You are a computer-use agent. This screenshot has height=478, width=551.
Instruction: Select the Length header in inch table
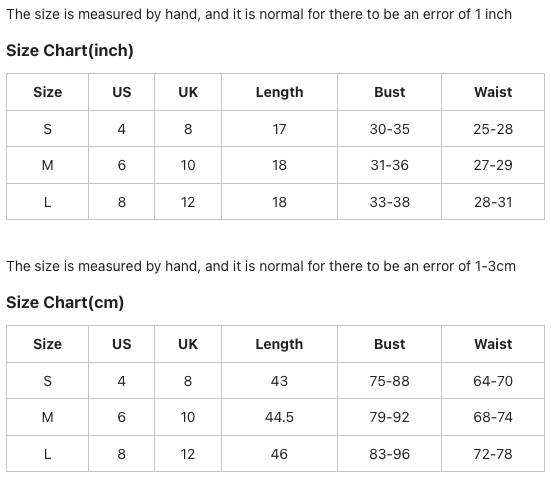[x=279, y=92]
